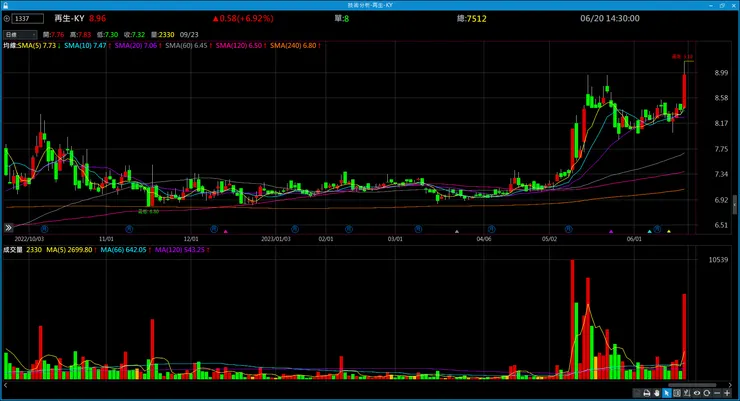Click the purple triangle marker before 06/01
740x401 pixels.
tap(611, 232)
